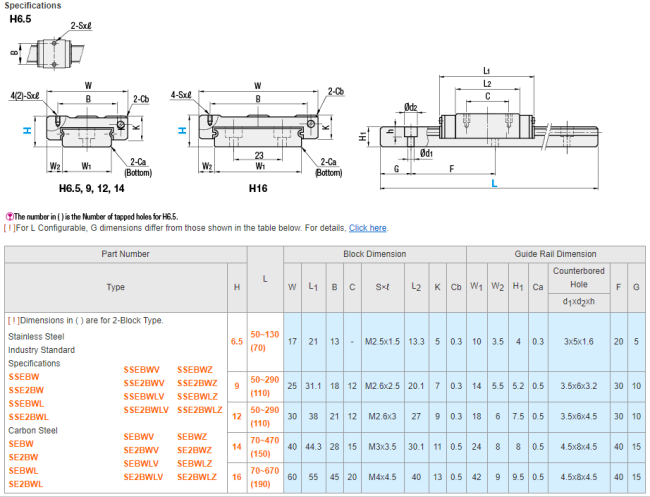Select the SE2BWLZ part number
This screenshot has width=650, height=497.
[197, 477]
